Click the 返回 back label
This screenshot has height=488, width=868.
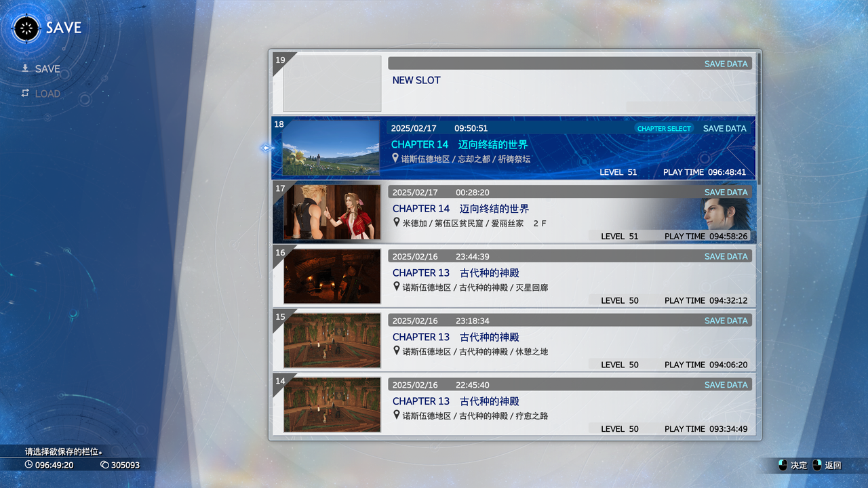[833, 465]
